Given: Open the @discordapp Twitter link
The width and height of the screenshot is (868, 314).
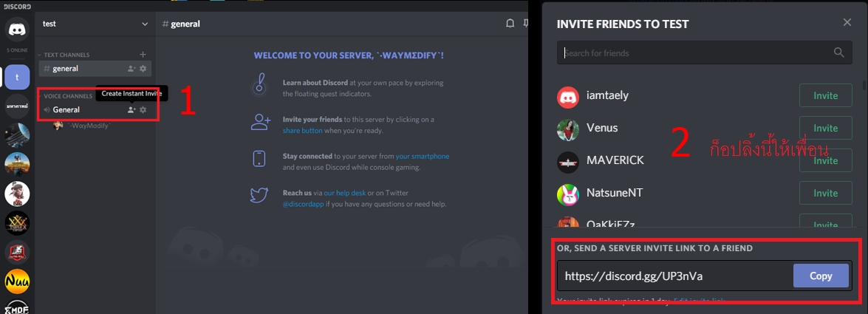Looking at the screenshot, I should 303,204.
